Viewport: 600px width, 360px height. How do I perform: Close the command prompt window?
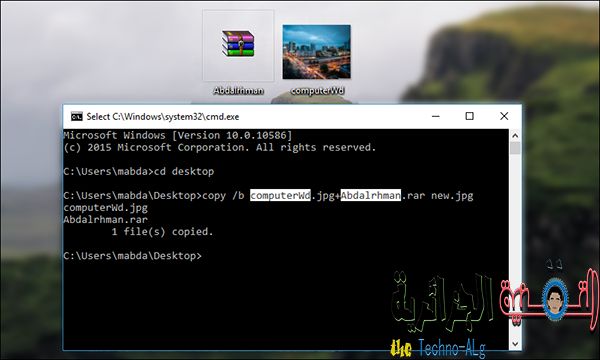[504, 116]
